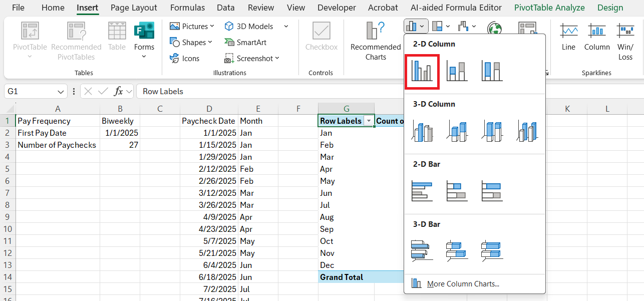Image resolution: width=644 pixels, height=301 pixels.
Task: Open the Waterfall chart dropdown
Action: (x=467, y=26)
